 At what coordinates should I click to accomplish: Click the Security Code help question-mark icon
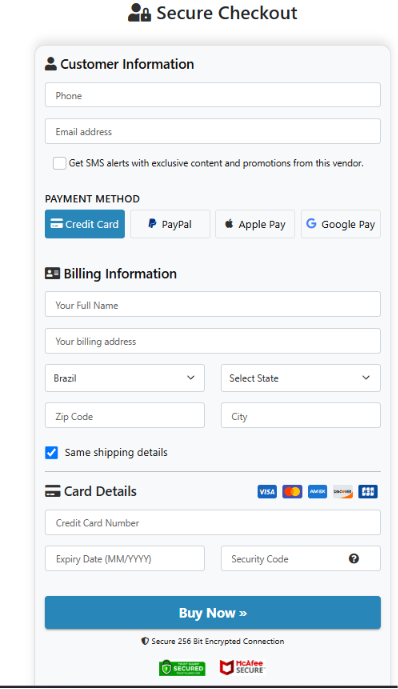(x=354, y=558)
